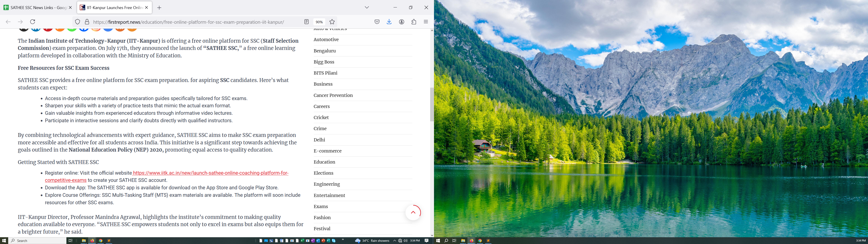Click Sublime Text icon on left taskbar
The width and height of the screenshot is (868, 244).
109,241
